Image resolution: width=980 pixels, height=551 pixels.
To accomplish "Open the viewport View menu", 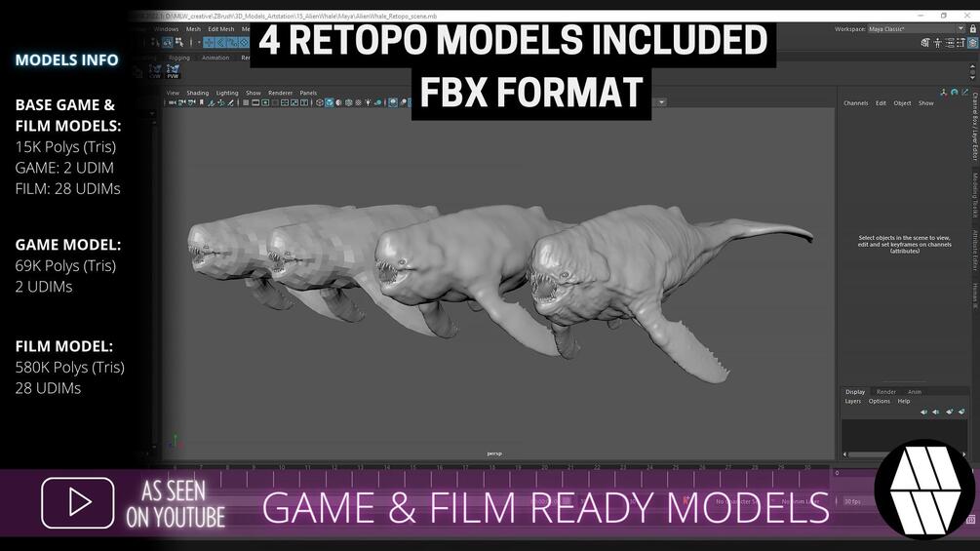I will pos(174,93).
